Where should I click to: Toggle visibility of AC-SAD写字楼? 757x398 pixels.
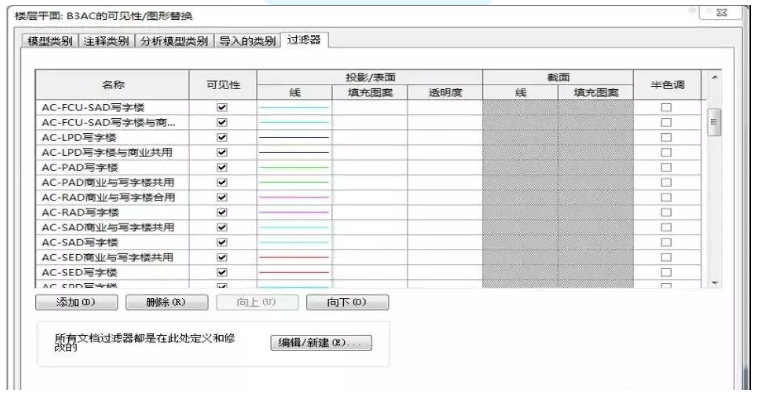point(222,242)
